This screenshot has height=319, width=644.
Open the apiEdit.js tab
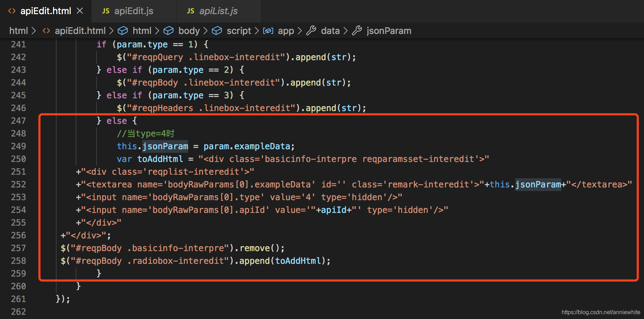click(134, 11)
